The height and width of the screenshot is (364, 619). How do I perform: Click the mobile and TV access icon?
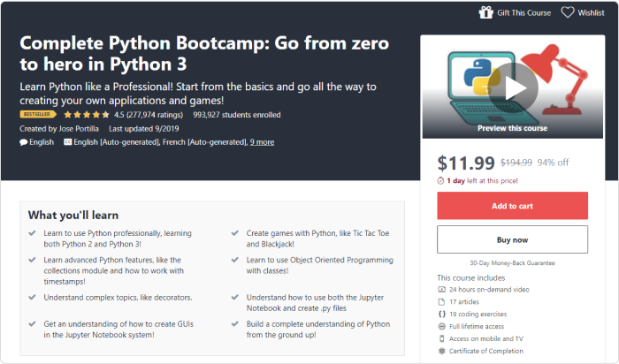pyautogui.click(x=442, y=338)
